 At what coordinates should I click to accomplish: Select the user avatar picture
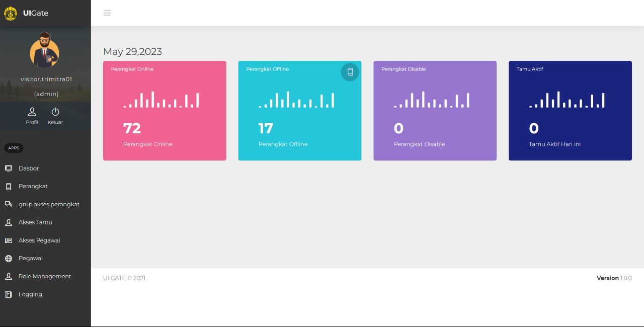[x=45, y=51]
